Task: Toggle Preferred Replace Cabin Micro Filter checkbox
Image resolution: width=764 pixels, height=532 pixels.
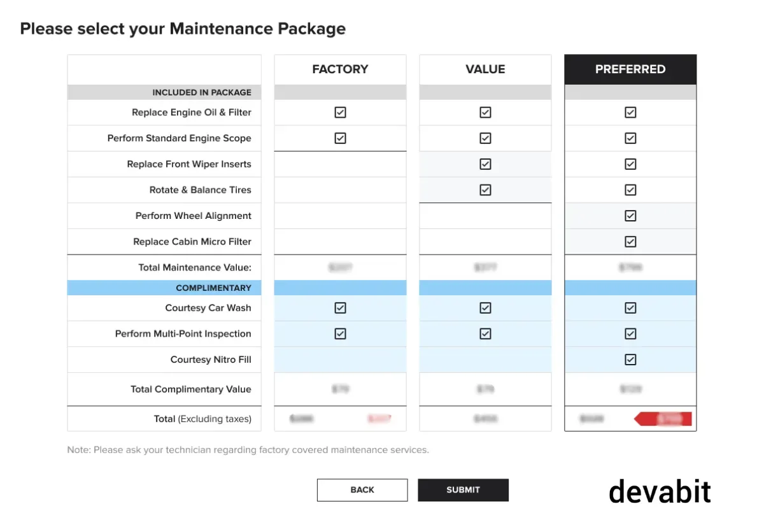Action: [630, 242]
